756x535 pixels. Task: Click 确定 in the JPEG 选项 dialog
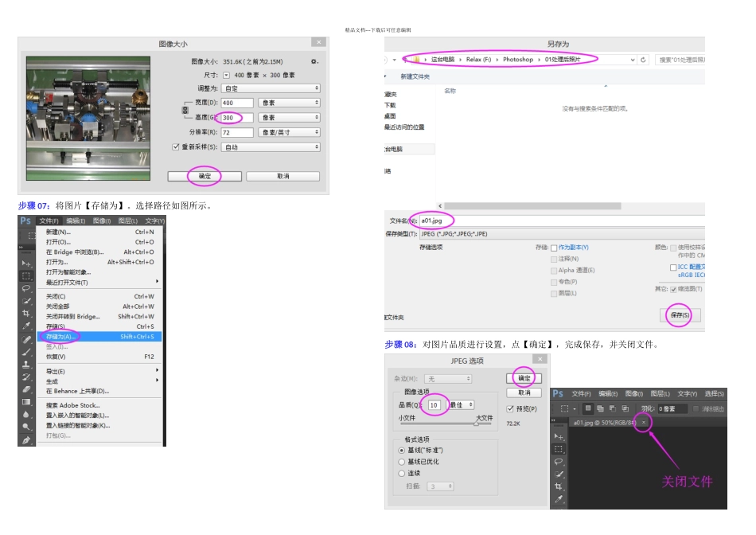coord(524,378)
